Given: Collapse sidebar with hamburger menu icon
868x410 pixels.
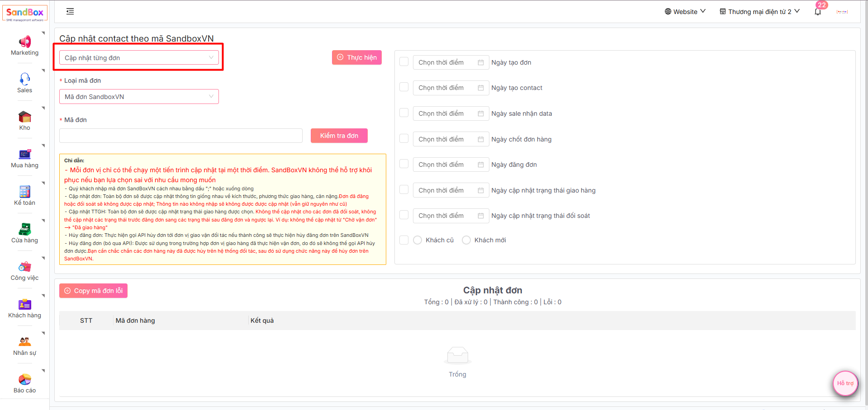Looking at the screenshot, I should click(x=70, y=11).
